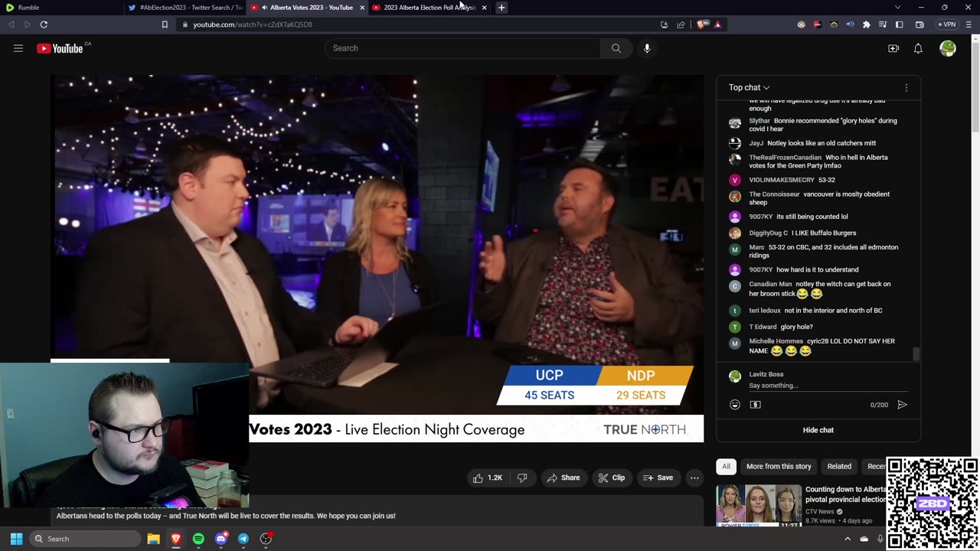The height and width of the screenshot is (551, 980).
Task: Switch to the 2023 Alberta Election Poll tab
Action: click(x=429, y=8)
